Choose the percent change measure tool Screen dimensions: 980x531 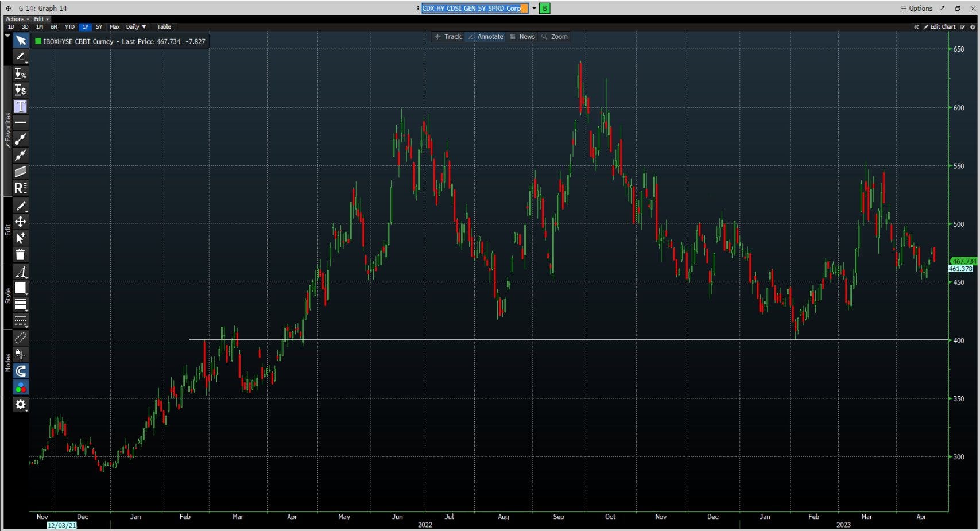click(20, 73)
